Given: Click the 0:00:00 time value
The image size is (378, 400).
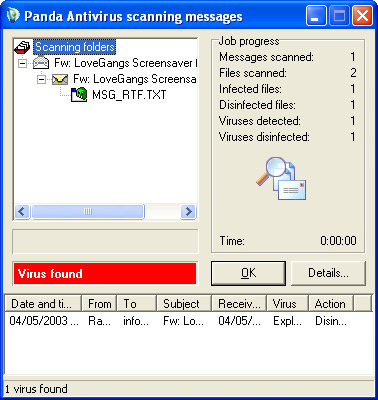Looking at the screenshot, I should (338, 241).
